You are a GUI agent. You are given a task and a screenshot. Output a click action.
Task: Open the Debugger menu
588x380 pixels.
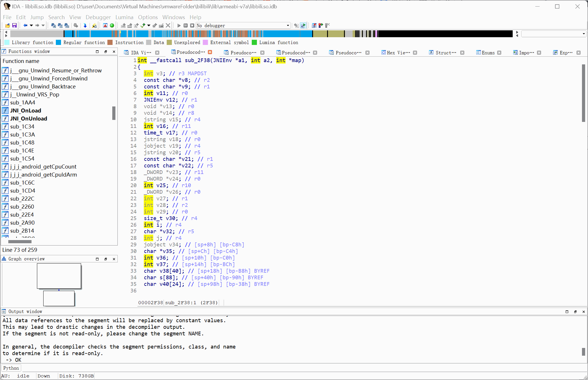(98, 17)
